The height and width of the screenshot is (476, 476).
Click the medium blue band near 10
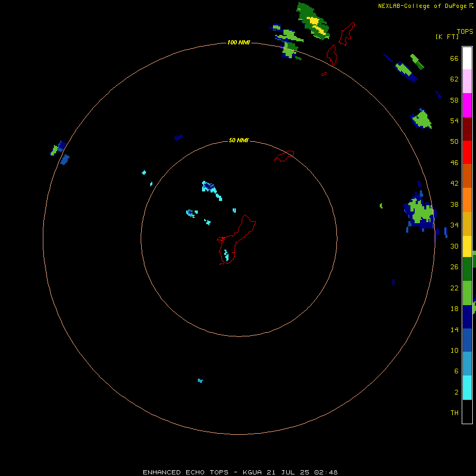pyautogui.click(x=467, y=340)
